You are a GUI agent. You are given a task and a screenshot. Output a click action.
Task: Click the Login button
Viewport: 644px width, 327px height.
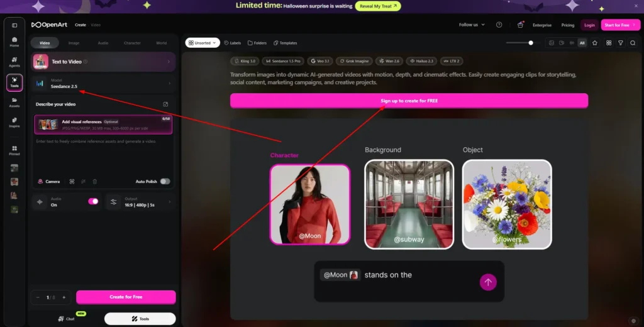coord(589,25)
